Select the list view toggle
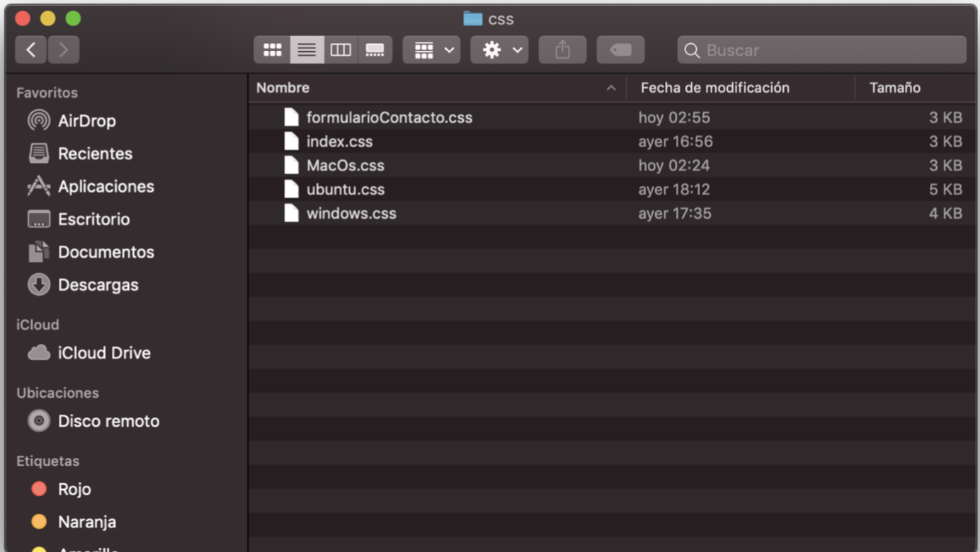The width and height of the screenshot is (980, 552). 307,50
